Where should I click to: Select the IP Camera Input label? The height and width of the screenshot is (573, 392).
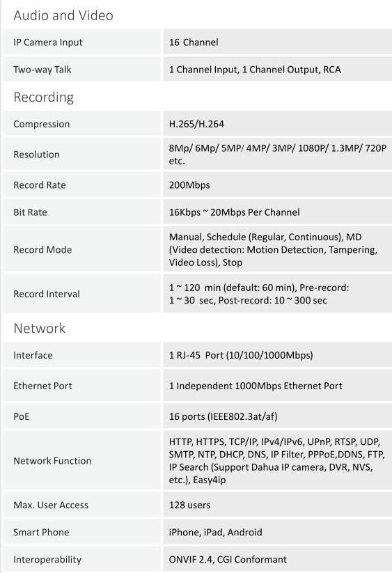click(48, 42)
